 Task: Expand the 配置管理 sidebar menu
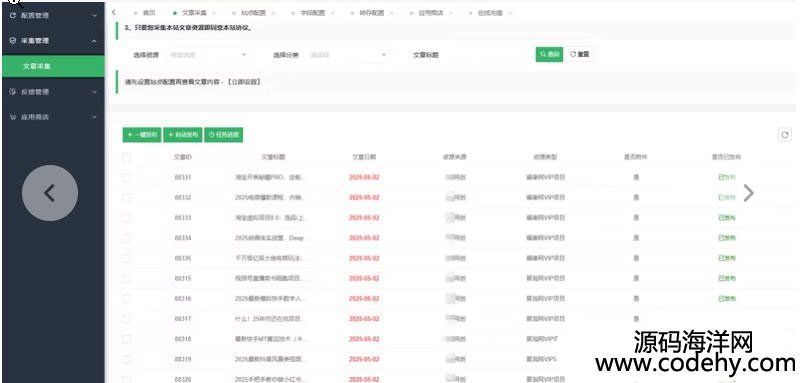tap(53, 16)
